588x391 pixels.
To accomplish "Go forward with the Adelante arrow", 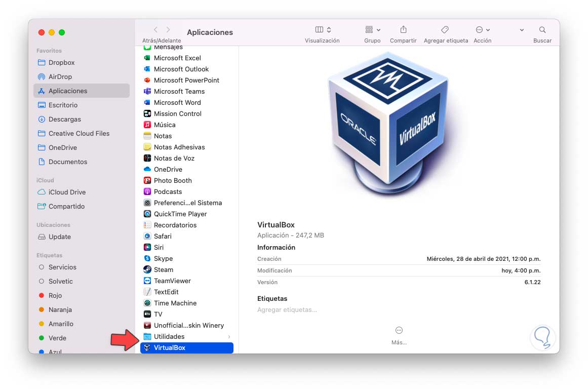I will point(168,29).
